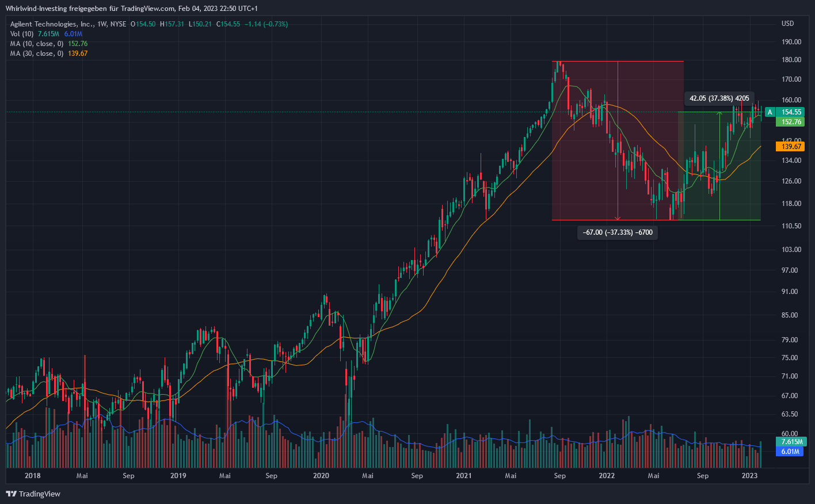Viewport: 815px width, 504px height.
Task: Click the 91.00 price axis label
Action: (x=790, y=292)
